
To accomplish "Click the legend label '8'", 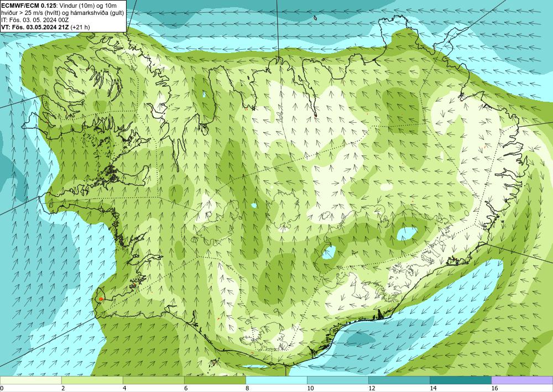I will click(248, 388).
